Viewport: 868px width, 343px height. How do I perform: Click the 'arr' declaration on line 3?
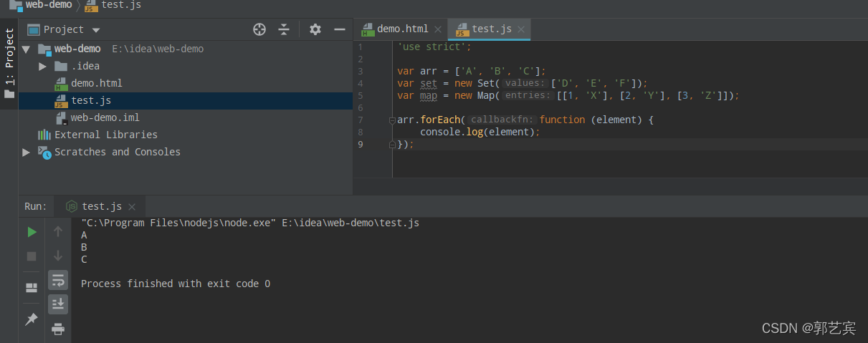click(x=429, y=71)
